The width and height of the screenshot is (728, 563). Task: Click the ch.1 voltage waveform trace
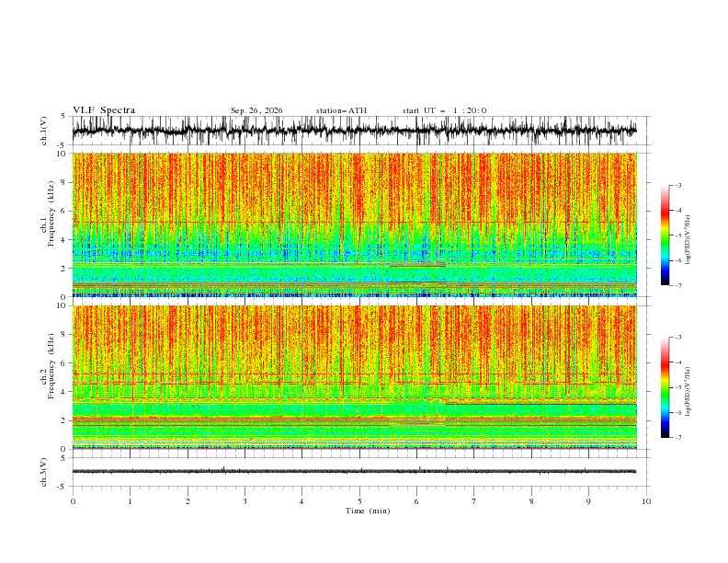click(354, 131)
